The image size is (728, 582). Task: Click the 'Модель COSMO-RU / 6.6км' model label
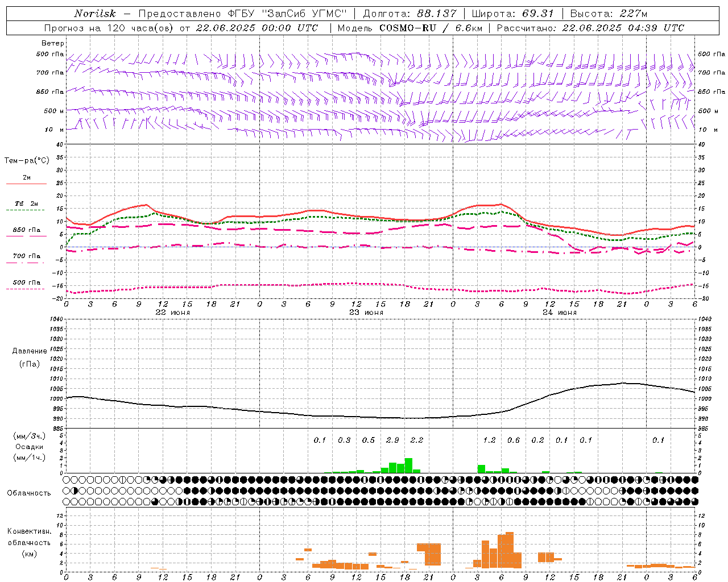pyautogui.click(x=409, y=28)
